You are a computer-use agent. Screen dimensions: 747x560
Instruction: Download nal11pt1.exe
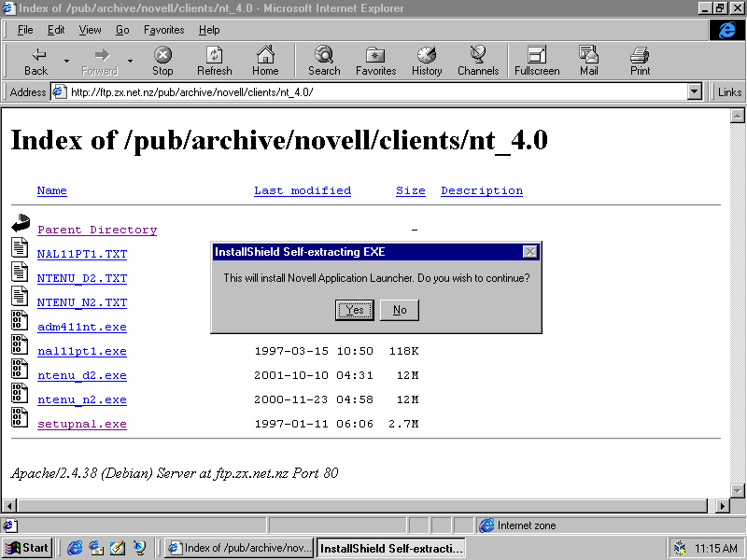[x=82, y=352]
